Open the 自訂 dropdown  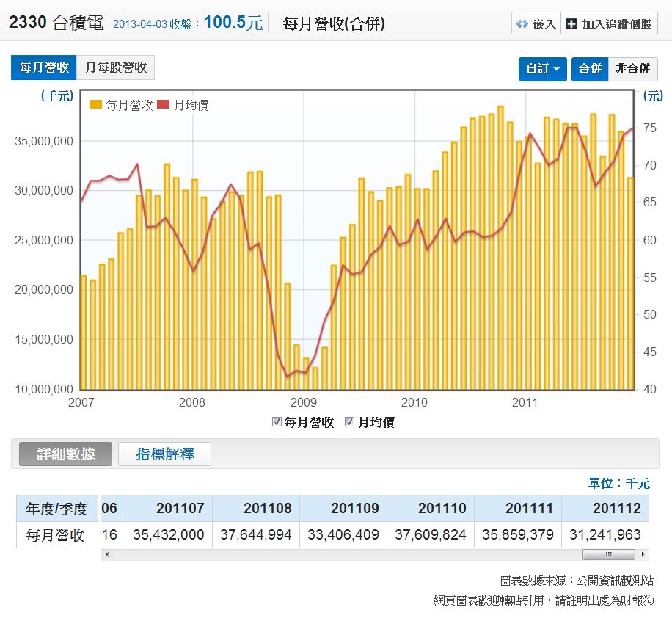[543, 69]
